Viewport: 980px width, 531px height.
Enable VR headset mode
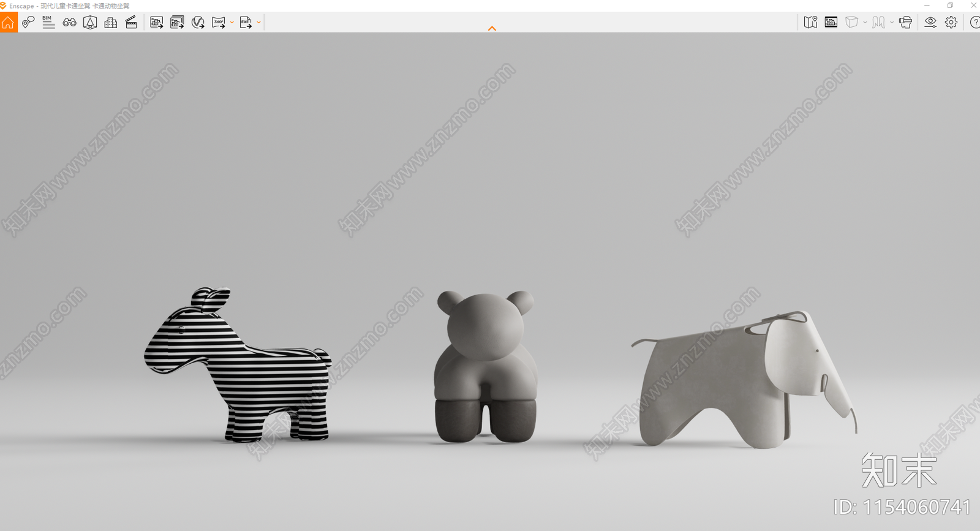(x=905, y=23)
